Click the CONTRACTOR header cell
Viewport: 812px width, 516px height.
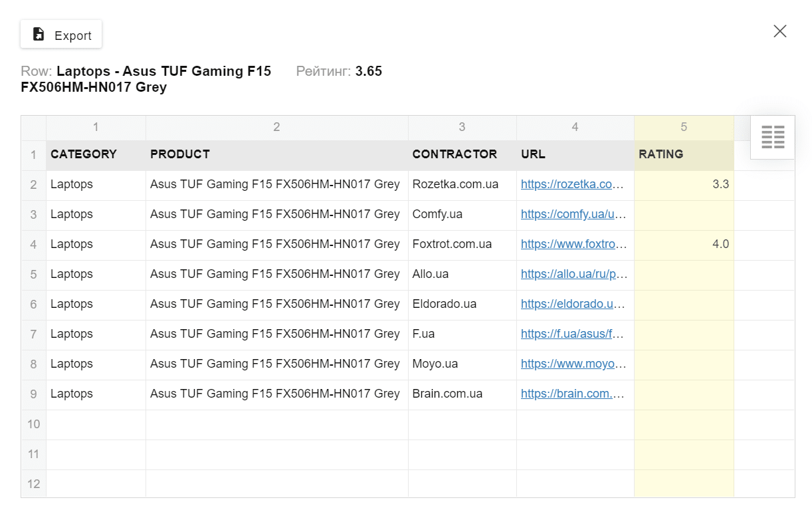[x=462, y=155]
